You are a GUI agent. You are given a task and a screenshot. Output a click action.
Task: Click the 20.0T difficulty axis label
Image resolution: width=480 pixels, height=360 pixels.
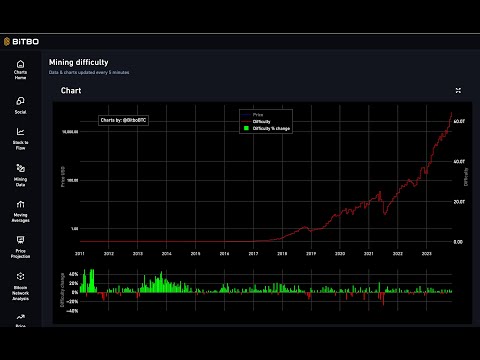tap(459, 202)
